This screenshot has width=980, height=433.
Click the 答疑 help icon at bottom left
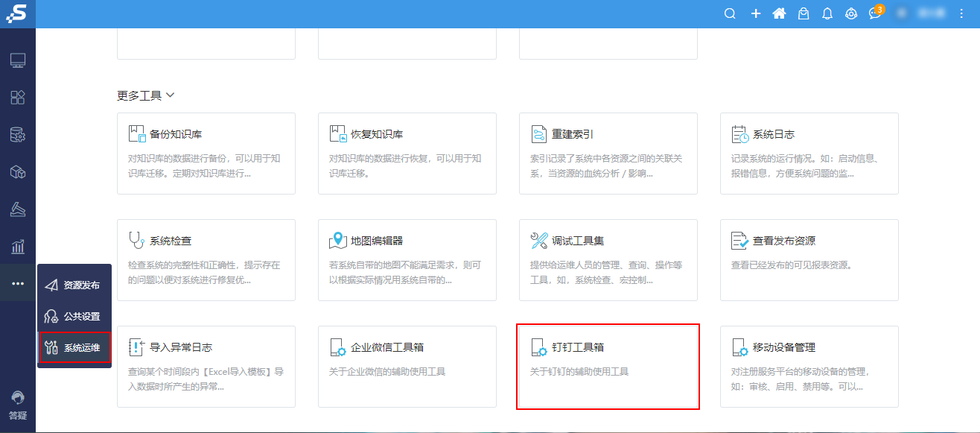[x=18, y=406]
